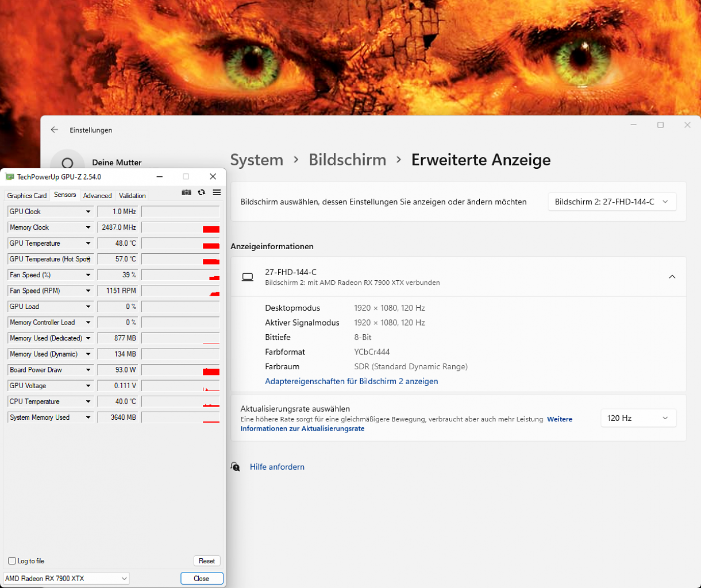Open the Memory Clock sensor dropdown
This screenshot has height=588, width=701.
point(88,227)
